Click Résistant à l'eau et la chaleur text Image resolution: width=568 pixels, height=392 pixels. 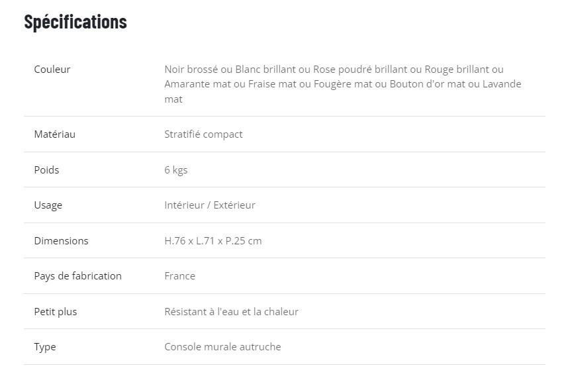tap(232, 312)
